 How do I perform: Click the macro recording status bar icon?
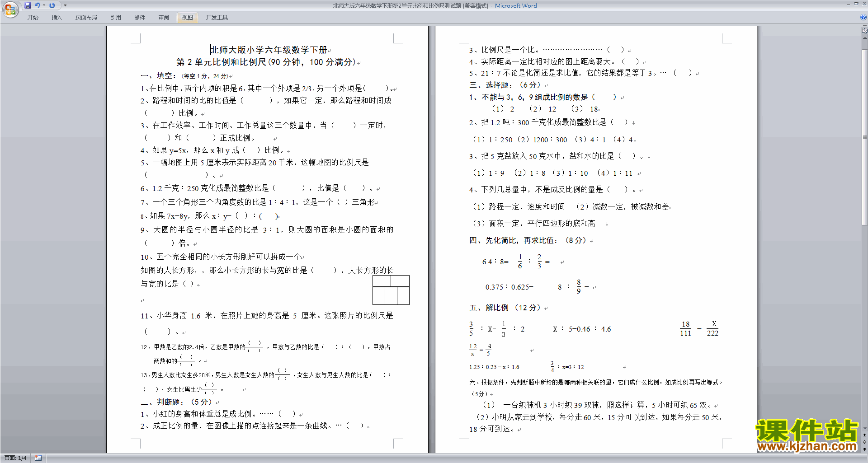(38, 458)
